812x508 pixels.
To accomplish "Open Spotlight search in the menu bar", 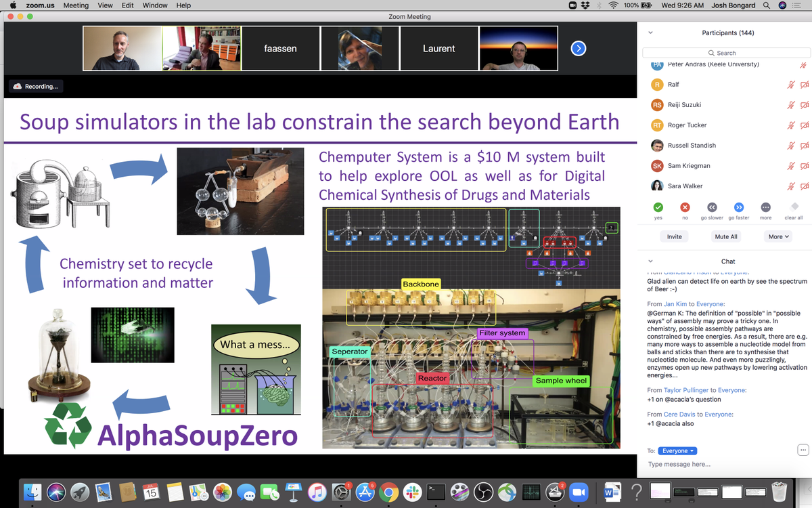I will [x=766, y=5].
